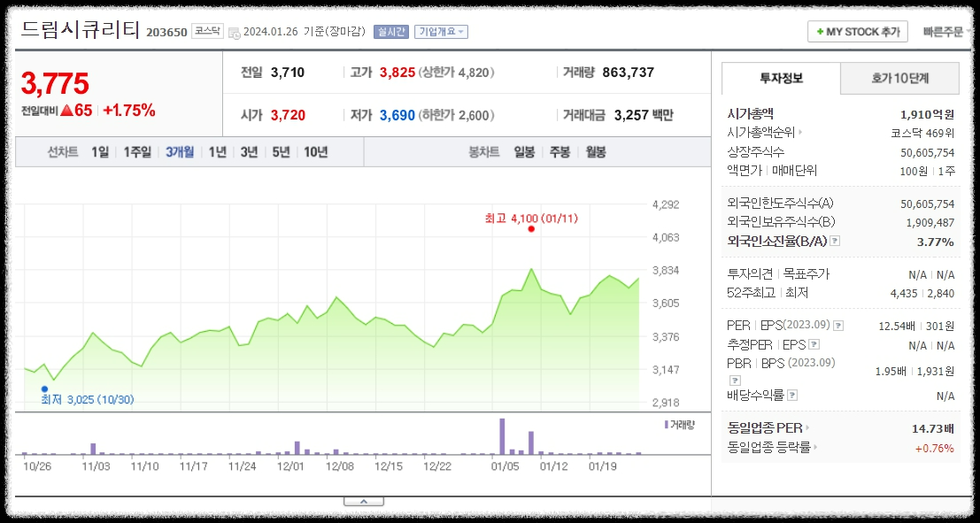Click the help icon next to 추정PER | EPS
Screen dimensions: 980x523
pos(814,344)
